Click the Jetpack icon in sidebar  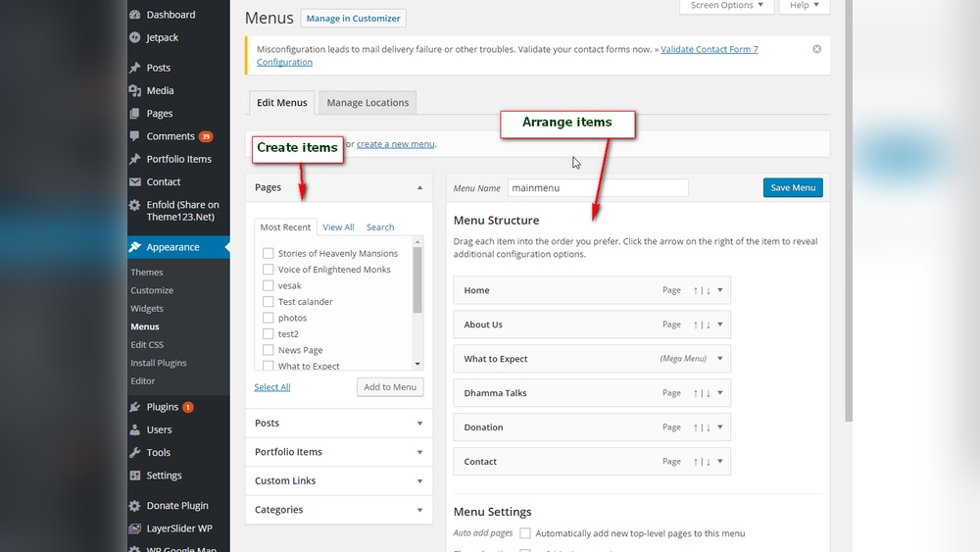[x=135, y=37]
